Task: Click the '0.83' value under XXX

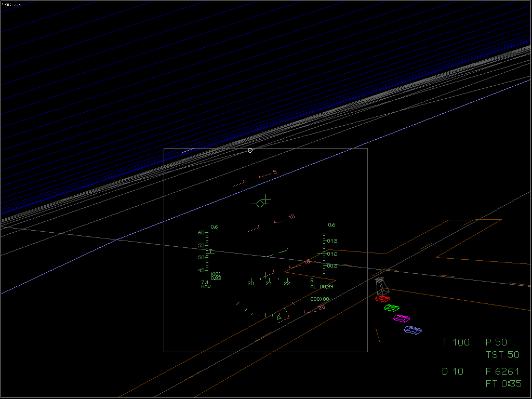Action: (216, 278)
